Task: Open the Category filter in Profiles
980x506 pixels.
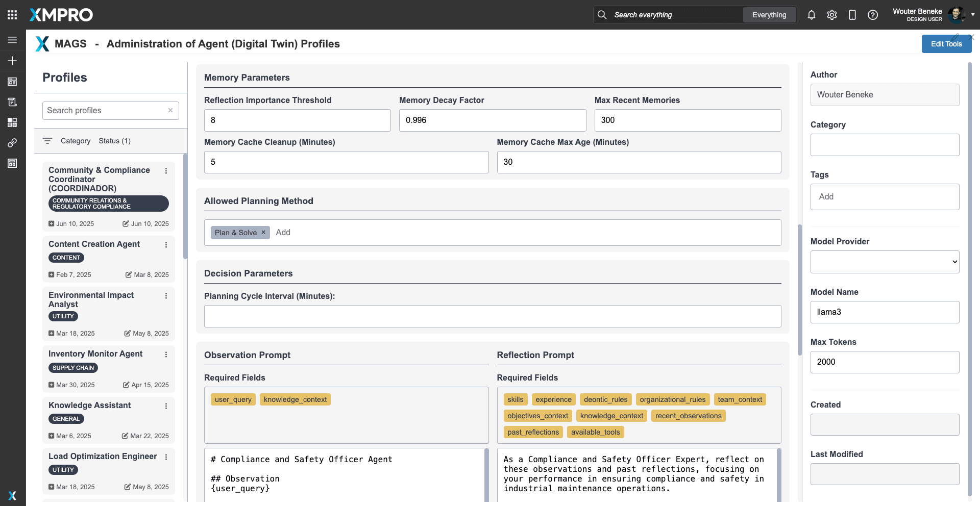Action: click(75, 141)
